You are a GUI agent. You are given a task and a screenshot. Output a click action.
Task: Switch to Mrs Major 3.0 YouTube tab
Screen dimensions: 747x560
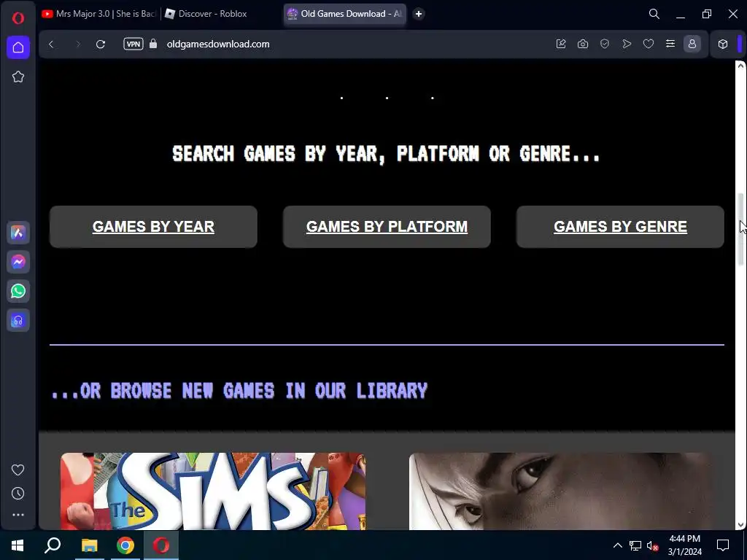point(99,14)
